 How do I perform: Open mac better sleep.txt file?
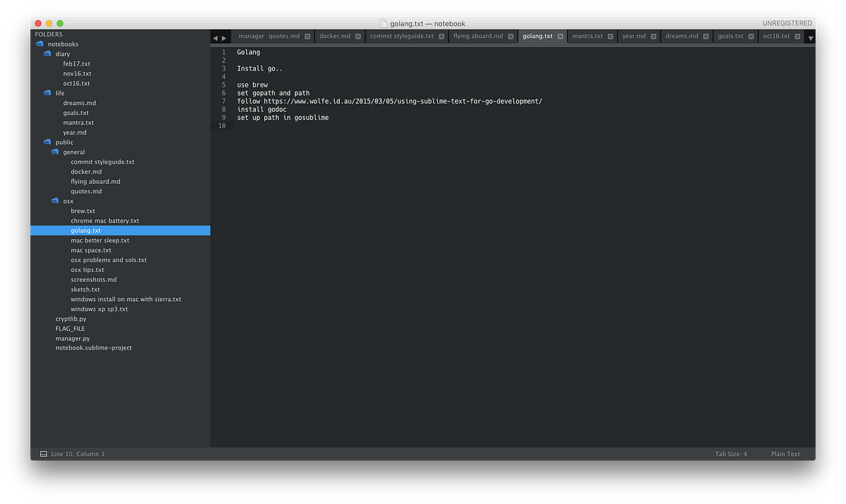(100, 240)
